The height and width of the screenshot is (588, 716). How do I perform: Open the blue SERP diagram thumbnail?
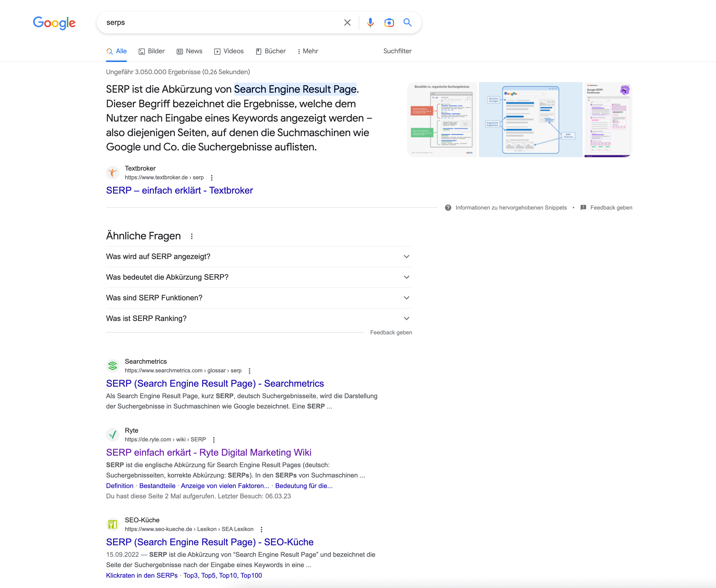click(531, 120)
